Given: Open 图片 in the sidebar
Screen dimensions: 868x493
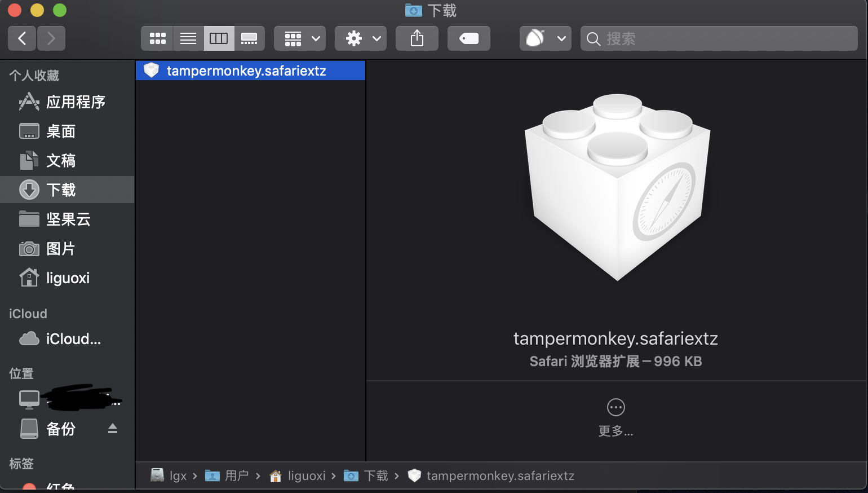Looking at the screenshot, I should tap(67, 249).
